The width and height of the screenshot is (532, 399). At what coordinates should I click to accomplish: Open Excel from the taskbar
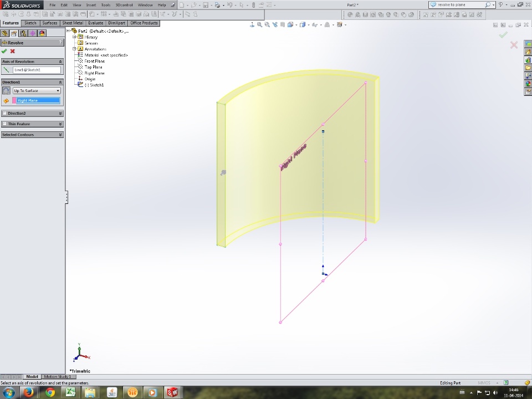pos(70,392)
